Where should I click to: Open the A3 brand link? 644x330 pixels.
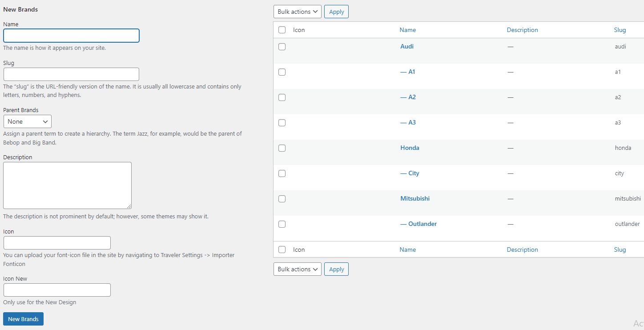(x=408, y=122)
